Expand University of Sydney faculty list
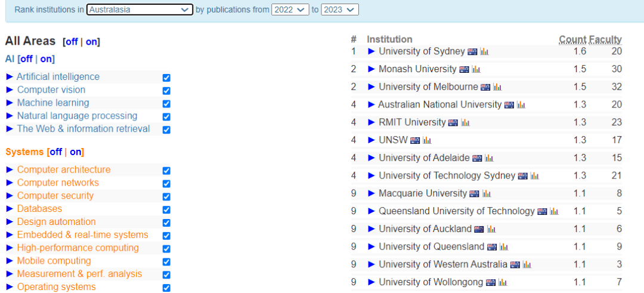644x293 pixels. coord(371,51)
